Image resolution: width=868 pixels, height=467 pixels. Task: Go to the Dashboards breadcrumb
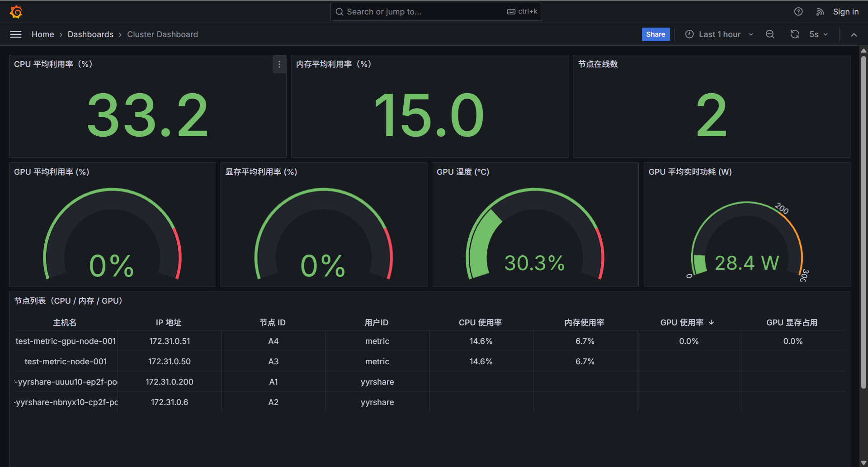(90, 34)
